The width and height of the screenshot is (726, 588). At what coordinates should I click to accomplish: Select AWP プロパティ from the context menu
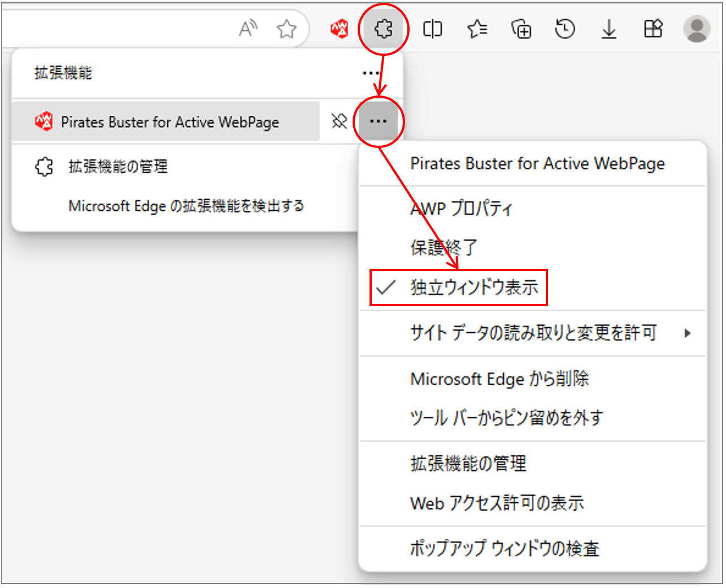click(x=461, y=208)
